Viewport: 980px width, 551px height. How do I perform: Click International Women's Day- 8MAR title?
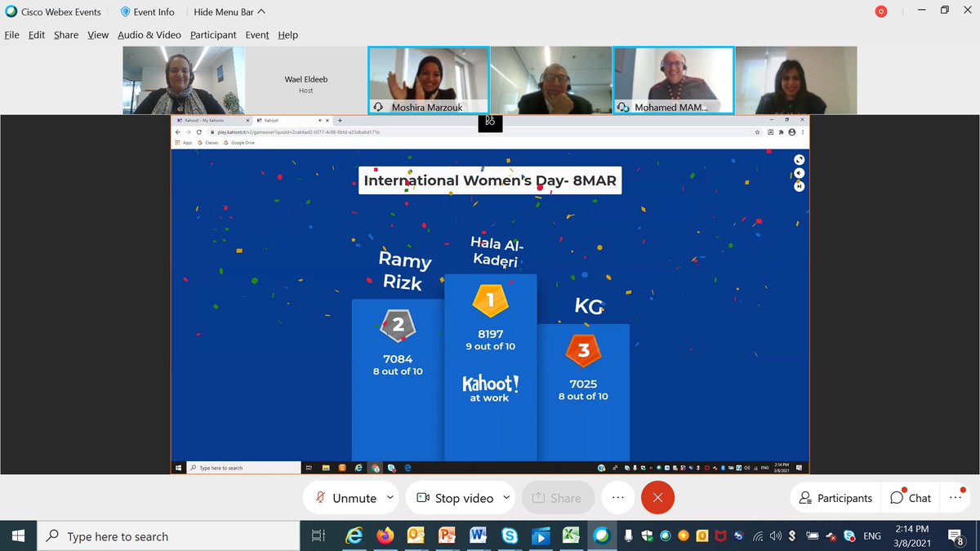point(490,180)
